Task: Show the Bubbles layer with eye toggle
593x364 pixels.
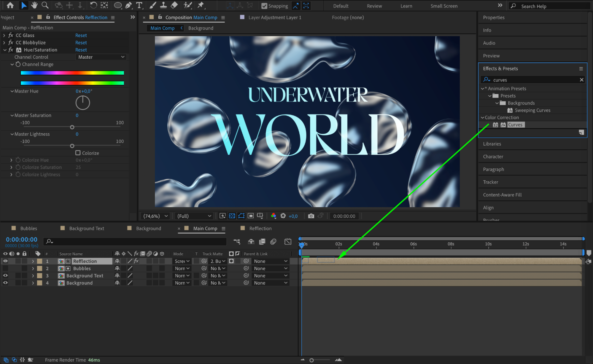Action: coord(5,268)
